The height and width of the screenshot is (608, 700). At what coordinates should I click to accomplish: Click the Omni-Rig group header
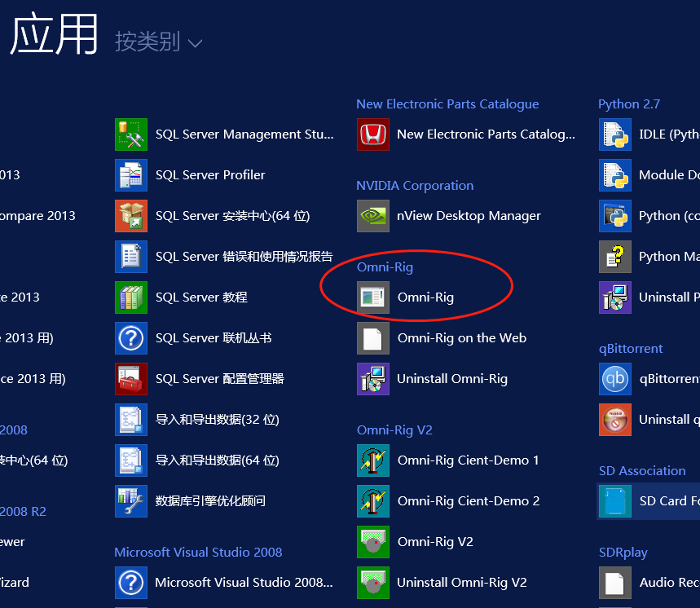(x=385, y=267)
